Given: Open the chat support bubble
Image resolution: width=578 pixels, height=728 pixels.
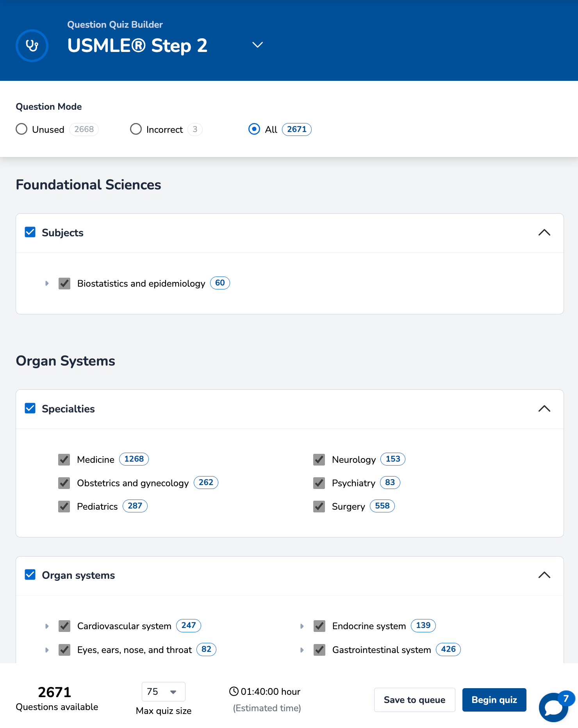Looking at the screenshot, I should pos(553,707).
